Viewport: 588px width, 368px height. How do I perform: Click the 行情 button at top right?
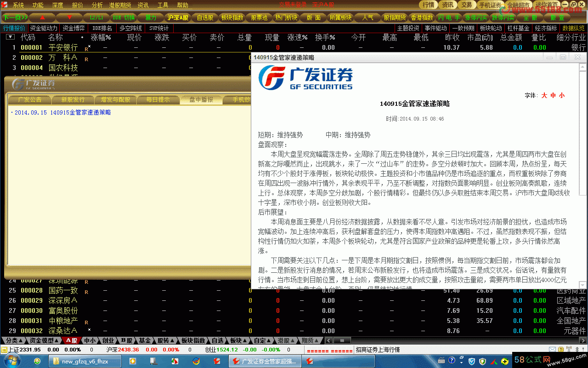(428, 5)
